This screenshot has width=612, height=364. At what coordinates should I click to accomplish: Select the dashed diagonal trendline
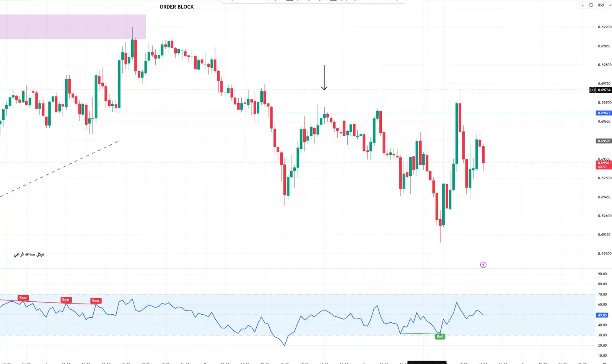click(x=59, y=169)
